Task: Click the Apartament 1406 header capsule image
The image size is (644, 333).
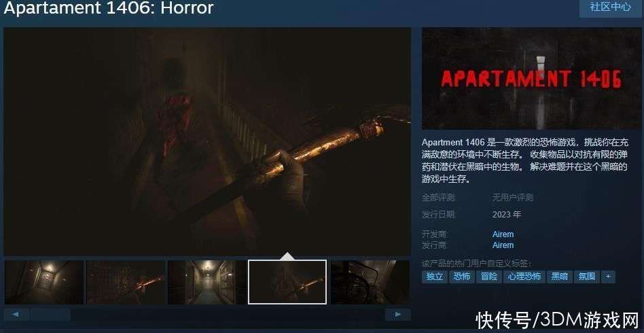Action: pyautogui.click(x=531, y=79)
